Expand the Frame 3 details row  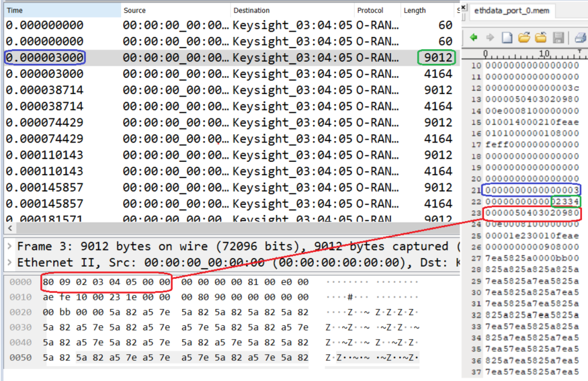(8, 247)
